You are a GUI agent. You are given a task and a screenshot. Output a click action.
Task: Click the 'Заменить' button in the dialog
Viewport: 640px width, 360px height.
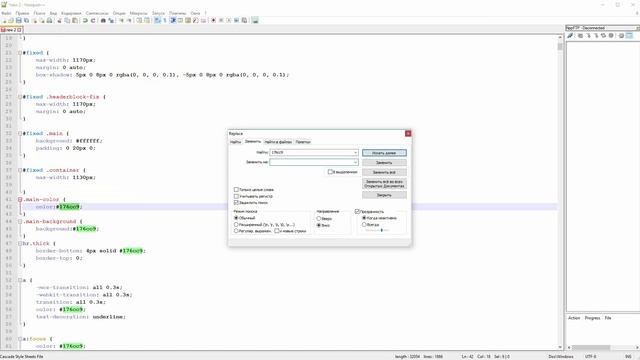point(384,162)
